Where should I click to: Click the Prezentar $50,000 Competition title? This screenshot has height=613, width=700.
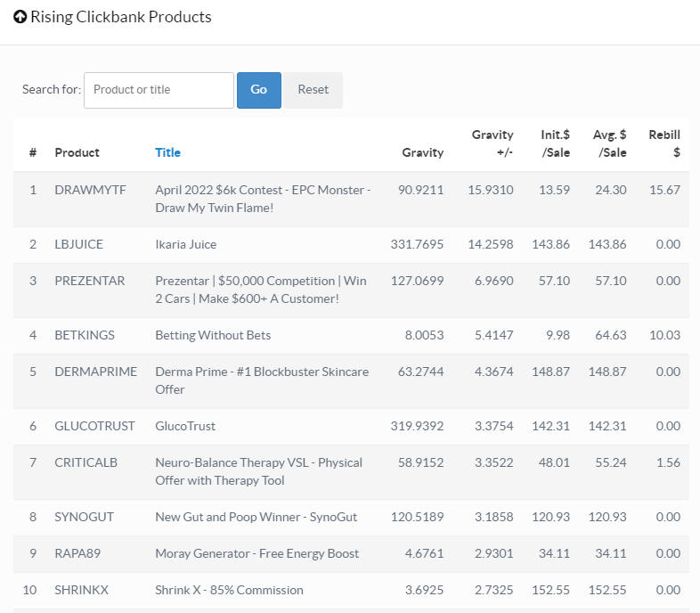[261, 290]
